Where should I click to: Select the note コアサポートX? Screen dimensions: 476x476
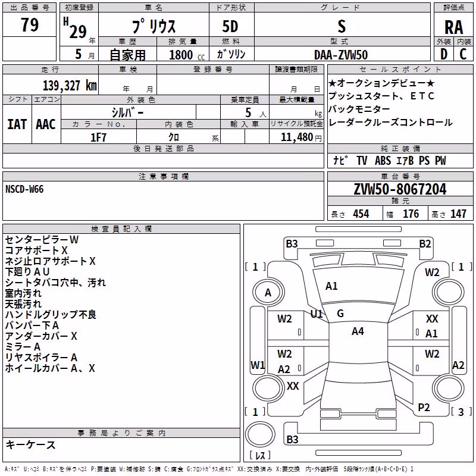36,250
